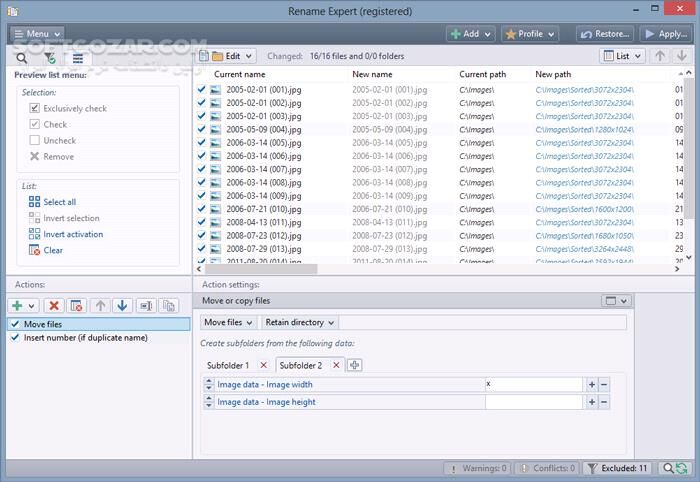Click the duplicate action icon
Image resolution: width=700 pixels, height=482 pixels.
(169, 306)
